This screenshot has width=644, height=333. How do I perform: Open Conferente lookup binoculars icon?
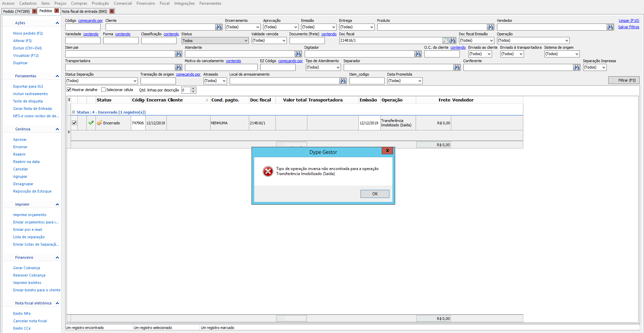[576, 67]
